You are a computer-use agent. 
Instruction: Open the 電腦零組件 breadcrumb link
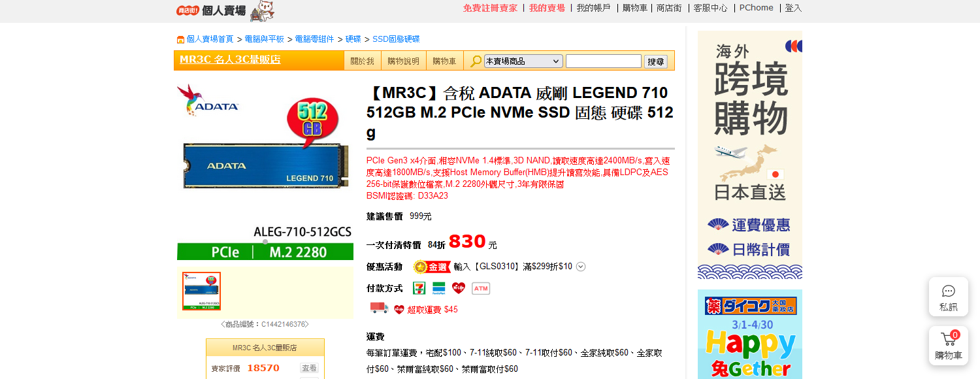[x=315, y=39]
